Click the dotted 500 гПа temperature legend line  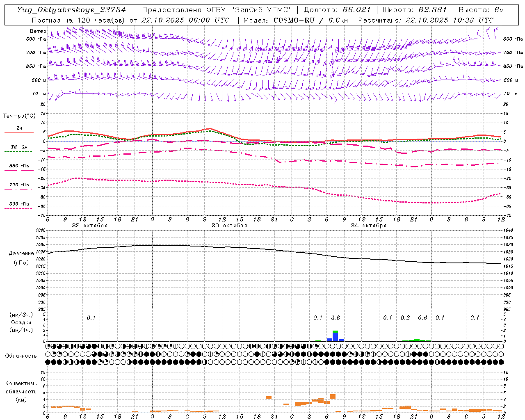point(18,209)
